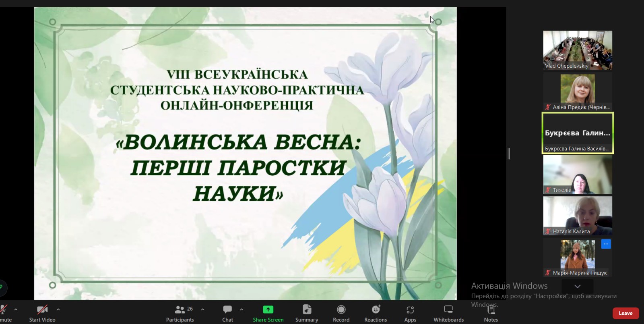Select Vlad Chepelevskiy video thumbnail
644x324 pixels.
coord(578,50)
